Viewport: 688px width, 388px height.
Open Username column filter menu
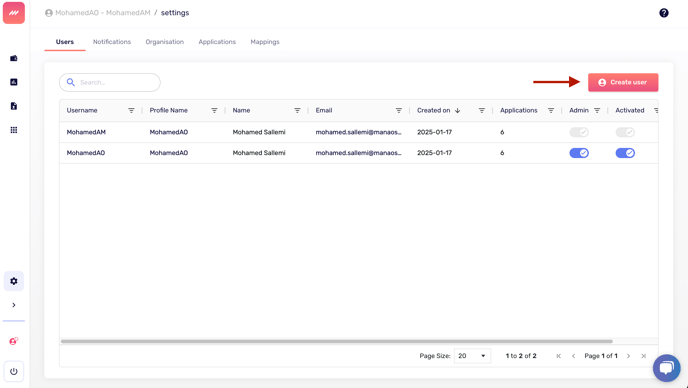pyautogui.click(x=131, y=111)
